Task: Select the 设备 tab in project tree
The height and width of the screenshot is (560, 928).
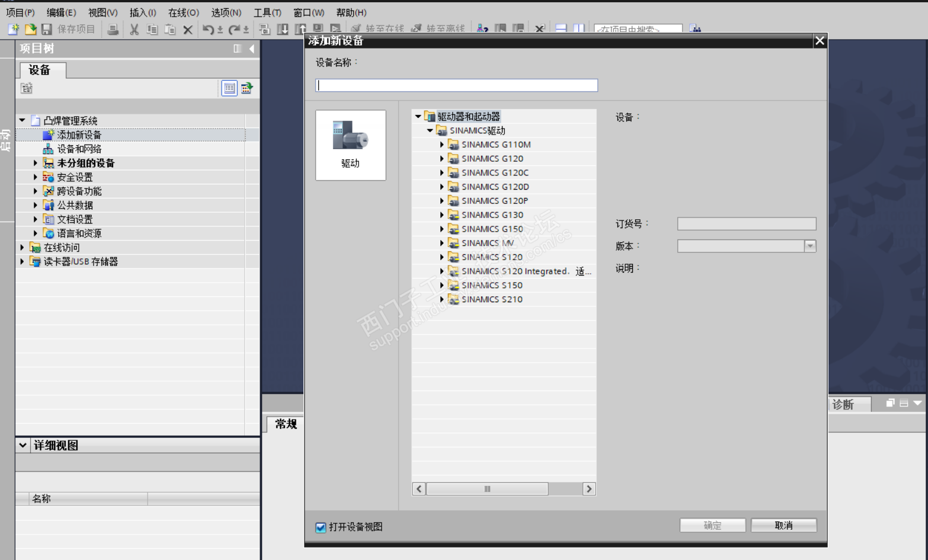Action: point(43,70)
